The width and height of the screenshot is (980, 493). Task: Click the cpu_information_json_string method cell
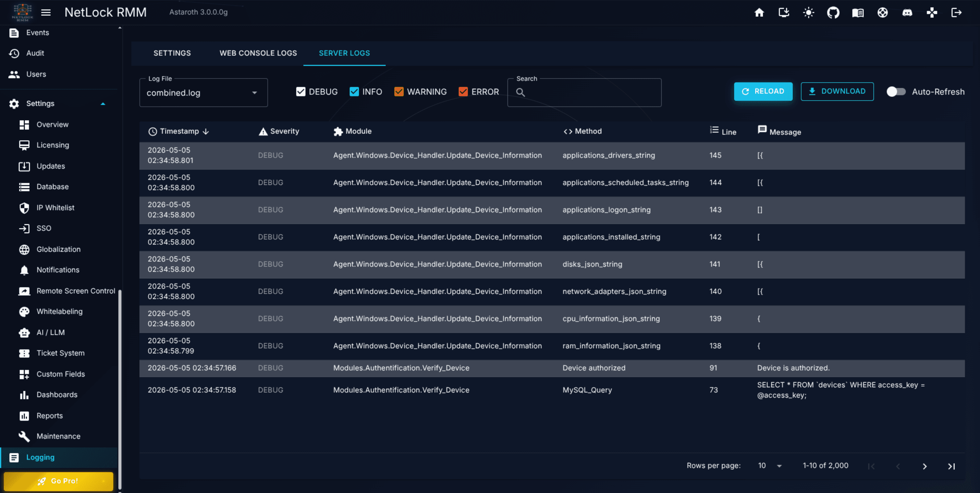611,318
